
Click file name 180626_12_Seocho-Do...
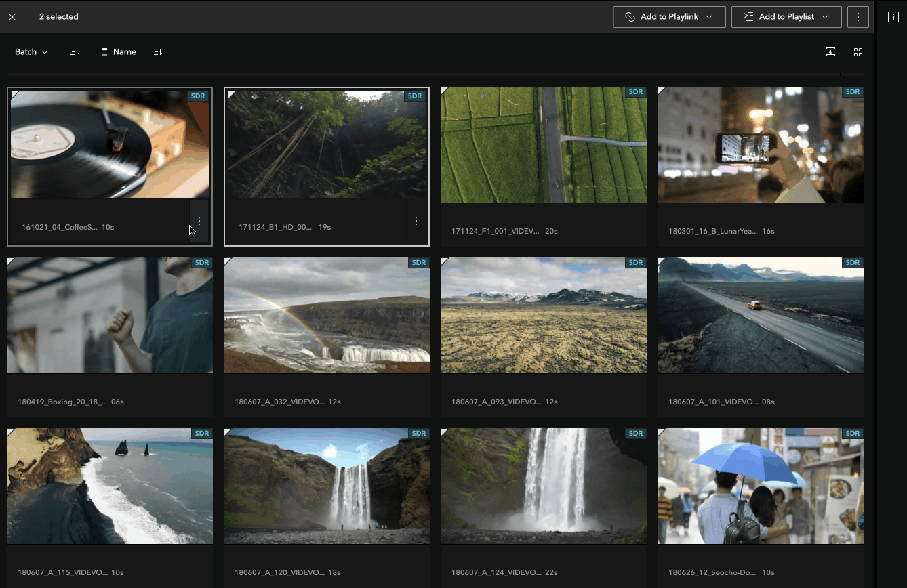713,572
